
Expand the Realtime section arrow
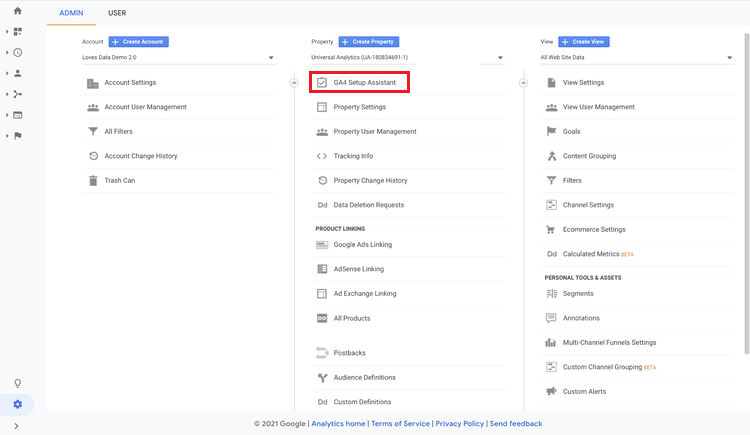(7, 53)
